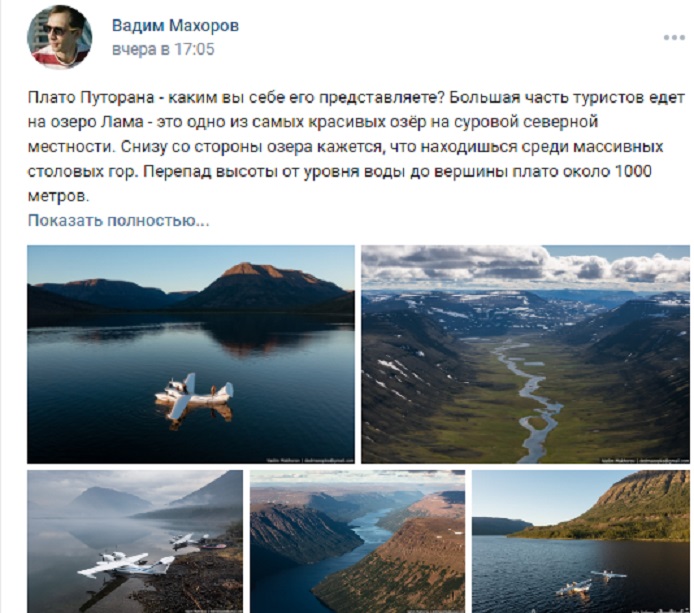Open the sunset lake seaplane photo
694x613 pixels.
click(191, 354)
